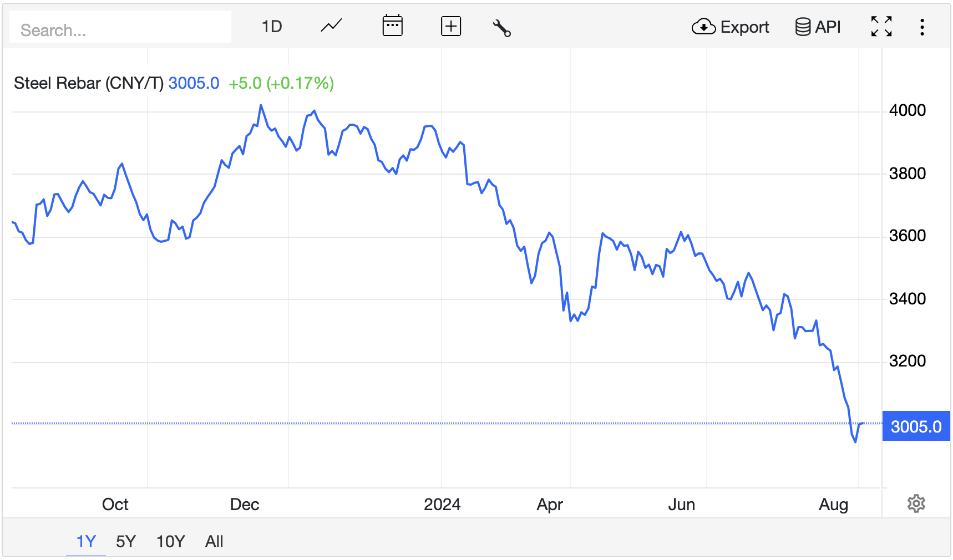Image resolution: width=953 pixels, height=560 pixels.
Task: Click the Export cloud download icon
Action: pyautogui.click(x=703, y=27)
